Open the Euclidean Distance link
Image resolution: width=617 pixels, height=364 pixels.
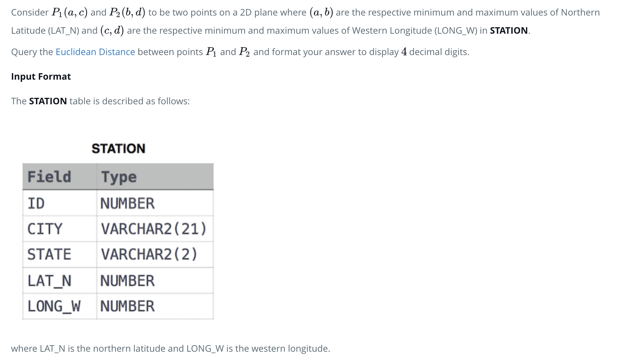click(x=95, y=52)
